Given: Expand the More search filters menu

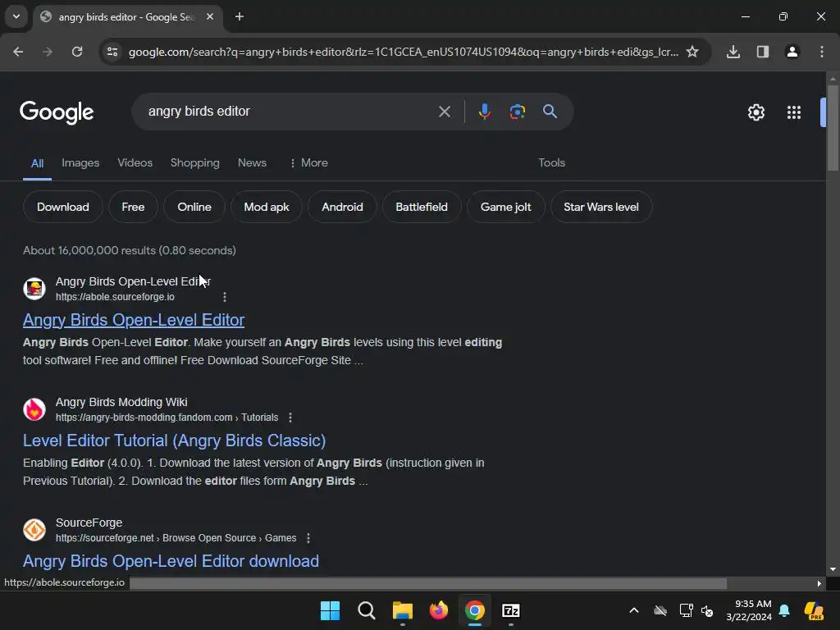Looking at the screenshot, I should [308, 163].
